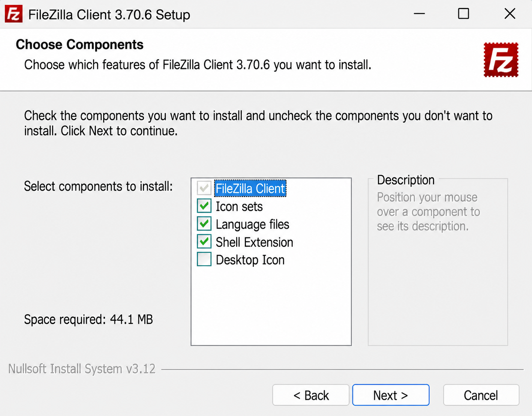Click the large FileZilla logo in header
Screen dimensions: 532x416
point(501,60)
